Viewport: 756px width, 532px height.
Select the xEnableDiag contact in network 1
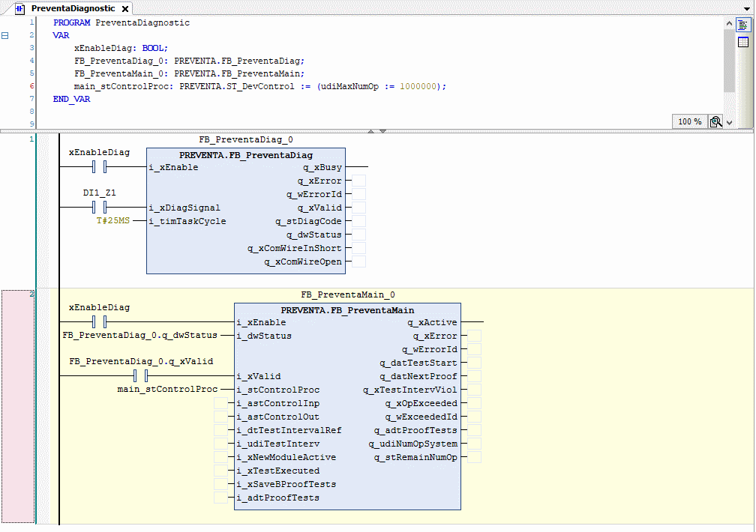point(100,166)
